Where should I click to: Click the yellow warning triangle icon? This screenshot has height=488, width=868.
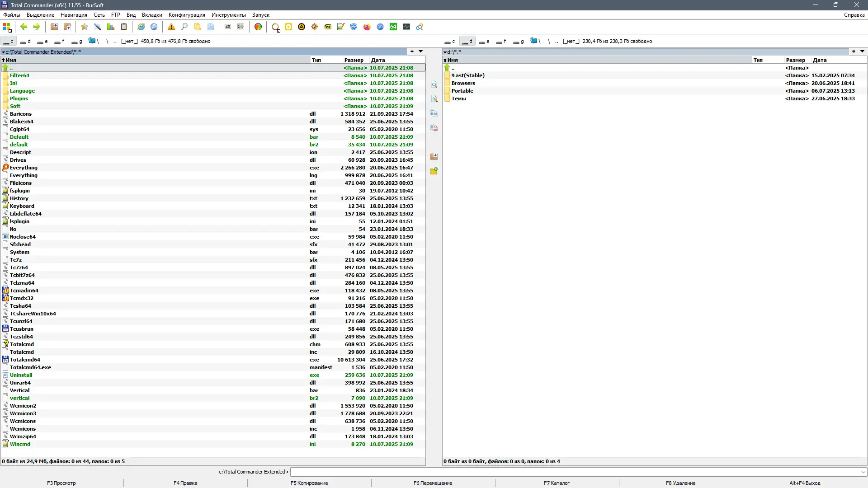(171, 27)
